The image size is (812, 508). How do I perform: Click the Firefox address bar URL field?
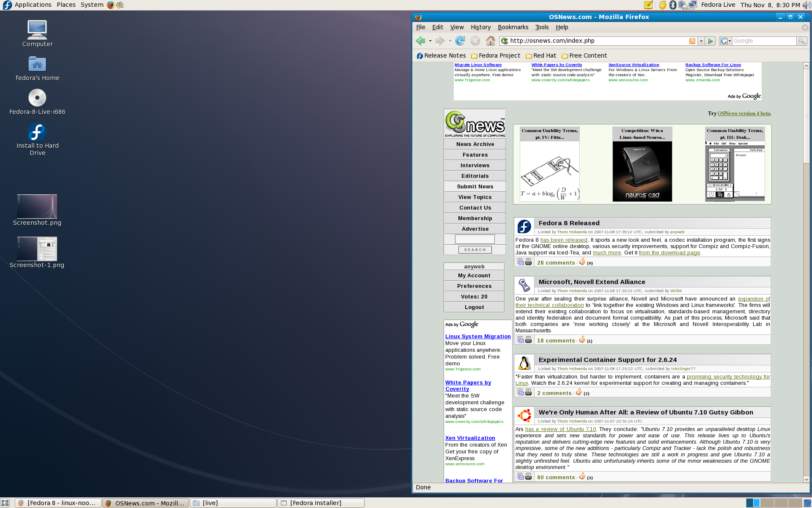point(598,41)
